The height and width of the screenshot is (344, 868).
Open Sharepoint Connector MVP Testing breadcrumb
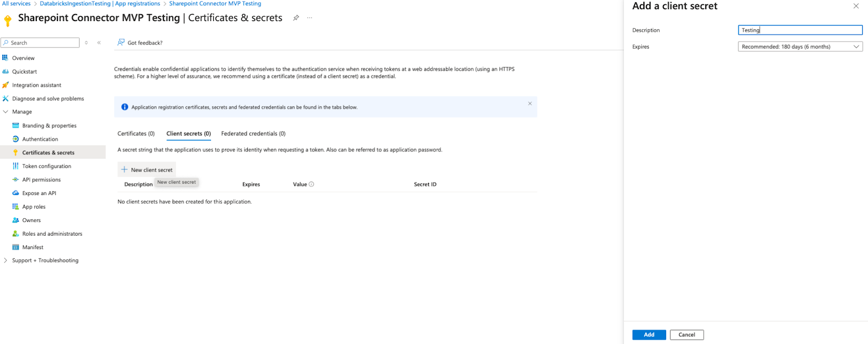[x=215, y=3]
